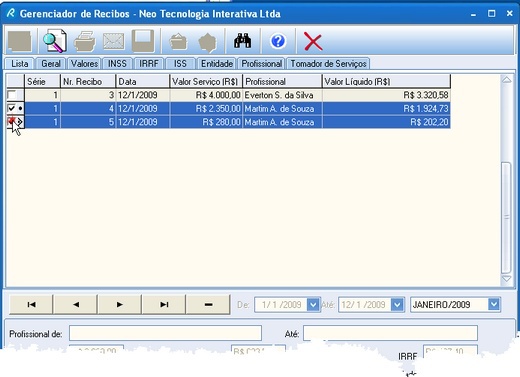Image resolution: width=520 pixels, height=377 pixels.
Task: Check the box for receipt number 3
Action: 12,95
